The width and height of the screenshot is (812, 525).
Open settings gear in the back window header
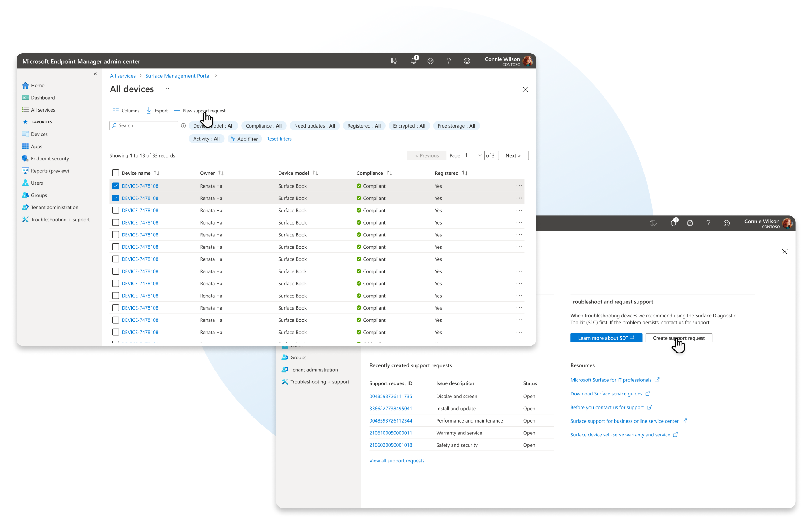690,223
